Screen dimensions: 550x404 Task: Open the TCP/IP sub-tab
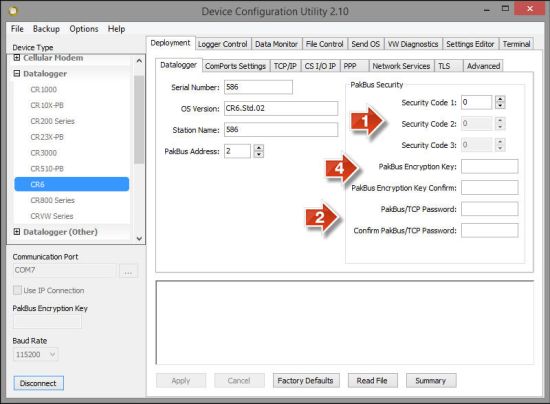(285, 66)
